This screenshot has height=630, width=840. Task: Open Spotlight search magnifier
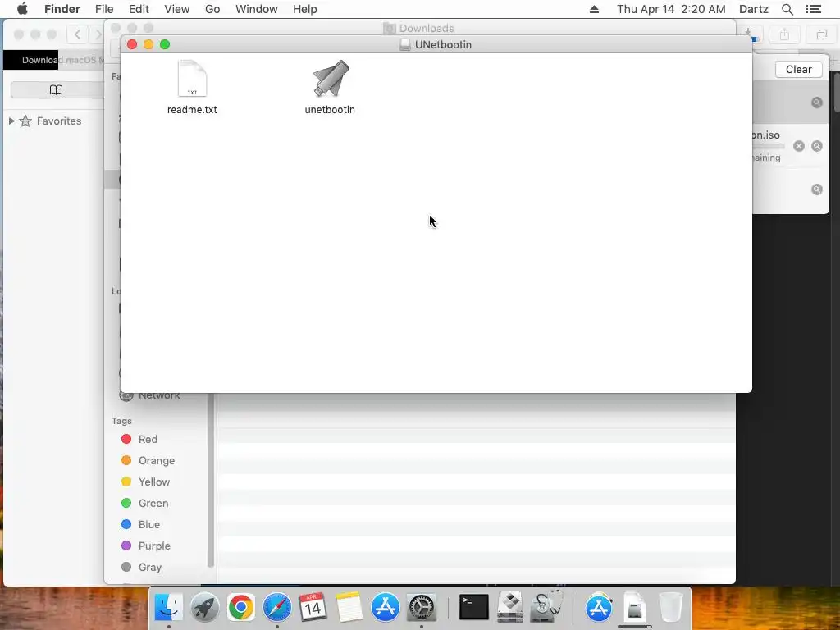[787, 9]
